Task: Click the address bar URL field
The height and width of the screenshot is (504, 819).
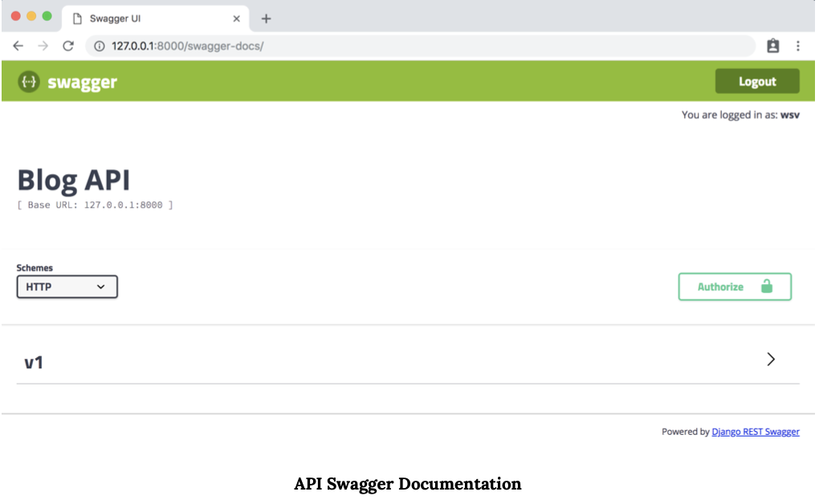Action: (421, 46)
